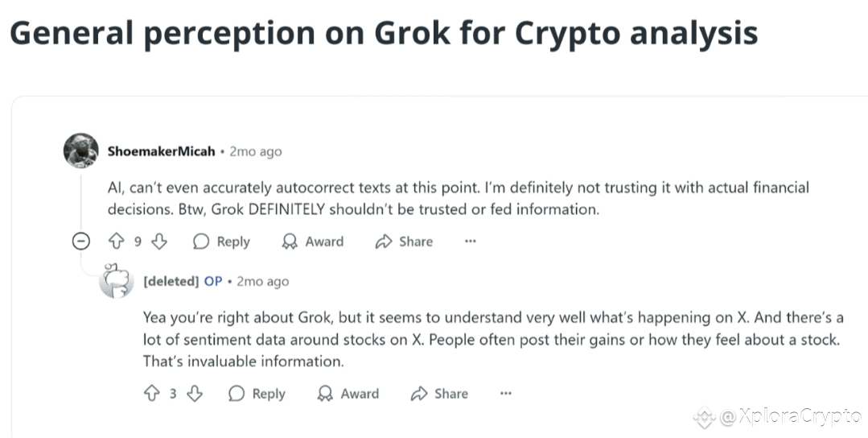Open more options for OP's reply
This screenshot has width=868, height=438.
pyautogui.click(x=506, y=393)
